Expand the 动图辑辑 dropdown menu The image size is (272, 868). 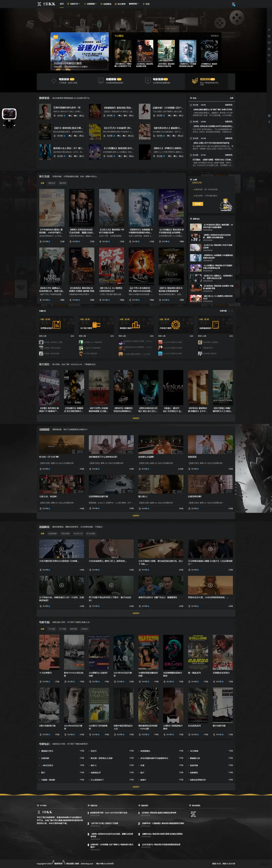[x=91, y=4]
